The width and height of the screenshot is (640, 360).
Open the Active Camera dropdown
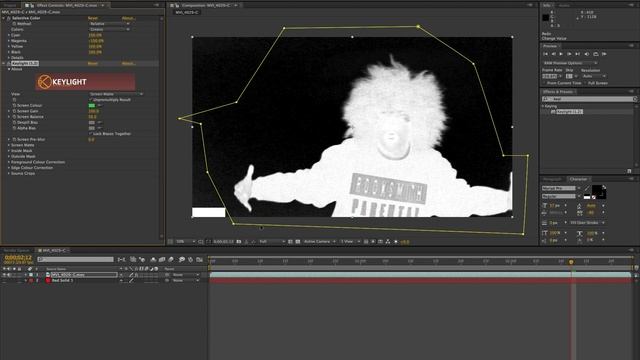pyautogui.click(x=320, y=242)
